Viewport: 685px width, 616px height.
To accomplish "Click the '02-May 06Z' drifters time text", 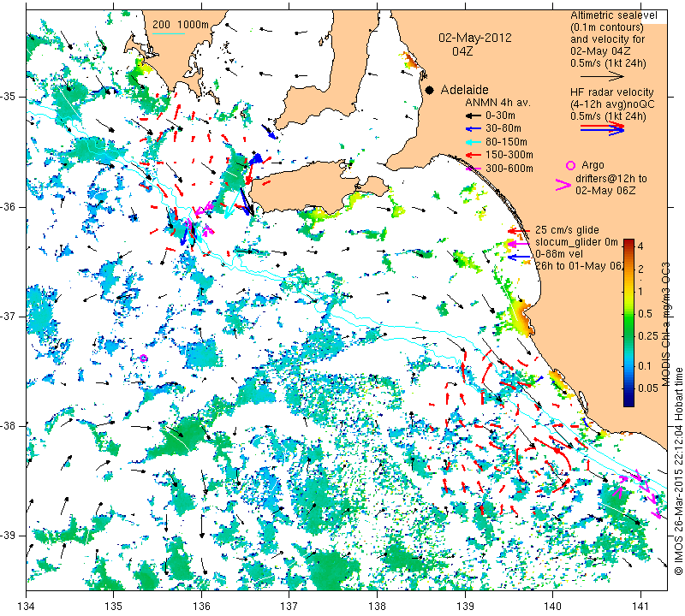I will pyautogui.click(x=605, y=190).
